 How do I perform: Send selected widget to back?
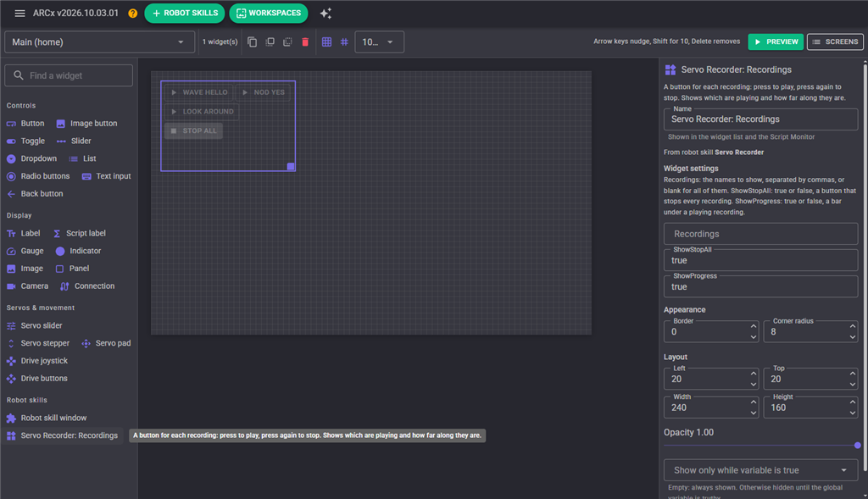(x=287, y=42)
